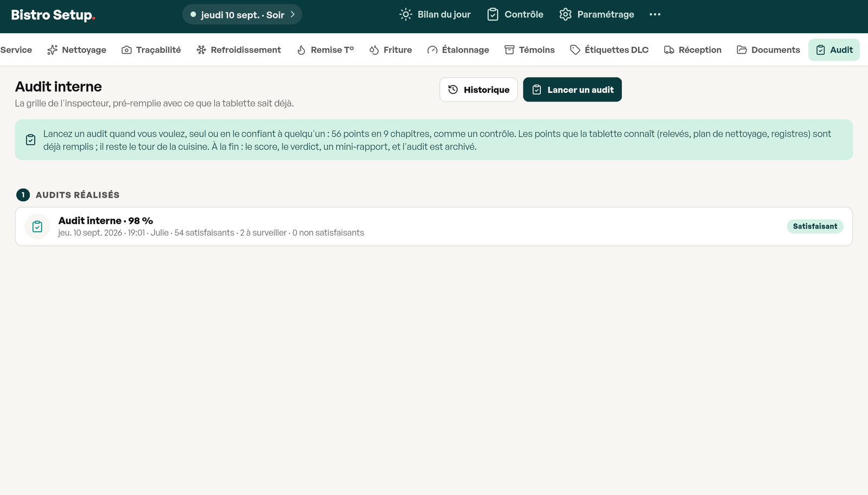Open Paramétrage settings

tap(597, 15)
